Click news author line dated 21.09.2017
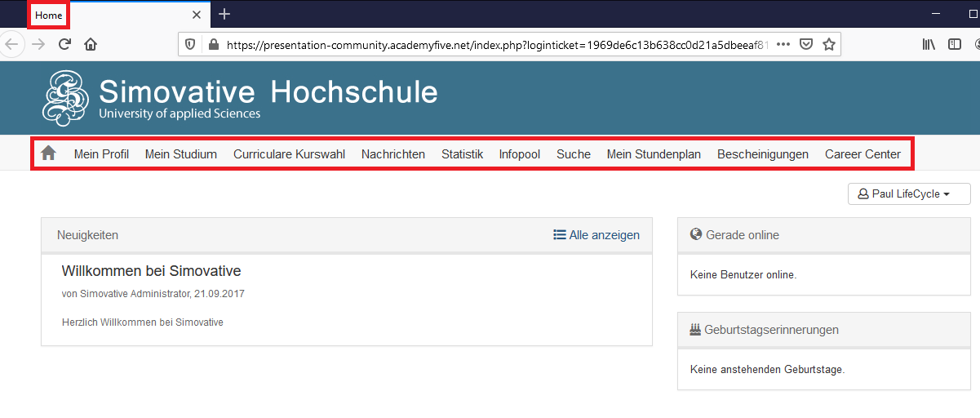This screenshot has height=418, width=980. click(x=153, y=294)
